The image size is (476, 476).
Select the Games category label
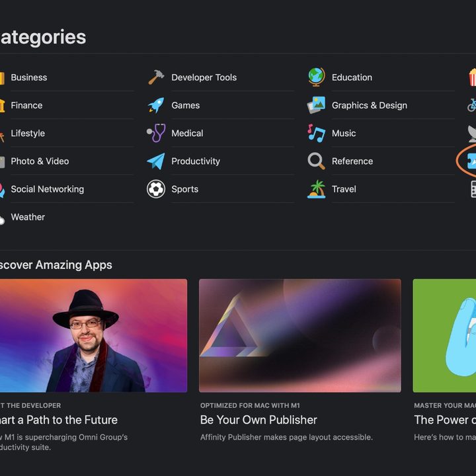point(186,105)
